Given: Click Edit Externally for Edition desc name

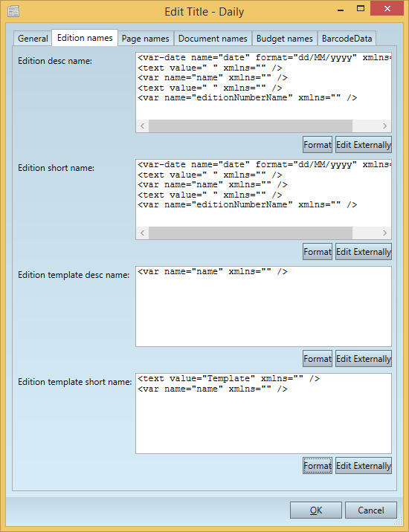Looking at the screenshot, I should coord(364,145).
